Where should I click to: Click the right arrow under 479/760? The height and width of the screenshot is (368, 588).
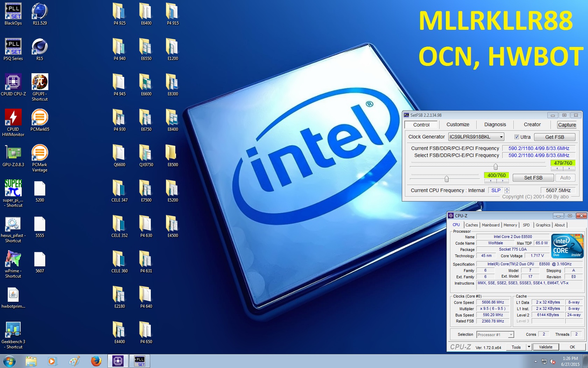pos(569,169)
